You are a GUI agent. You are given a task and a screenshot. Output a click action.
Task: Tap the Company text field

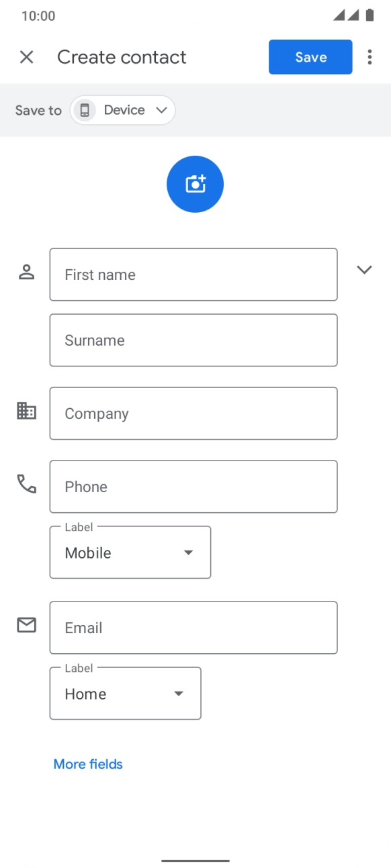193,414
